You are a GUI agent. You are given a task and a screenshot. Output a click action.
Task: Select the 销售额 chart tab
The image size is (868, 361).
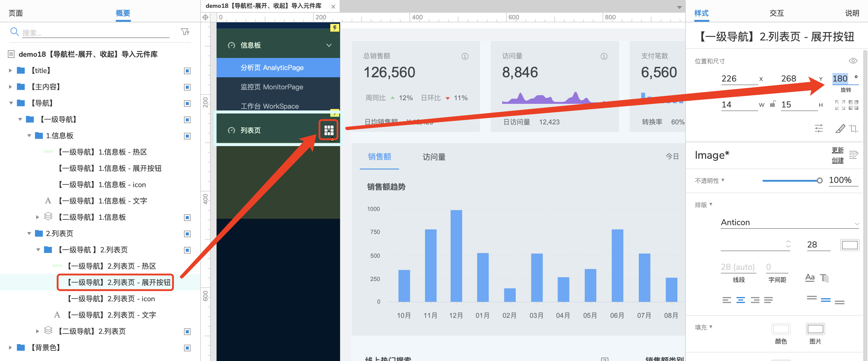coord(379,157)
